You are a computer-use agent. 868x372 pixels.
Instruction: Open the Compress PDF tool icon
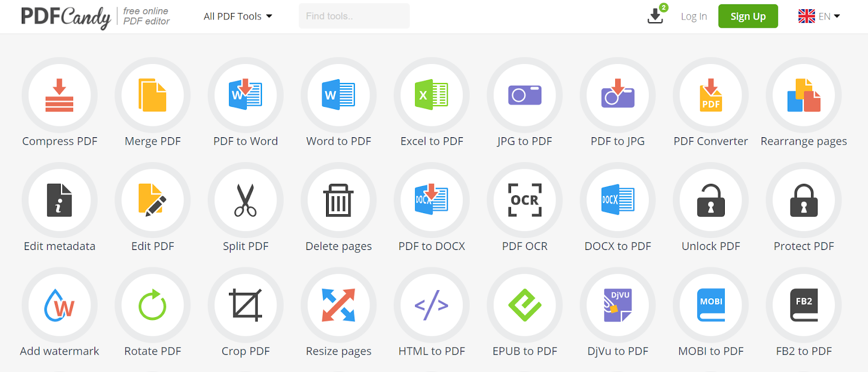[60, 95]
